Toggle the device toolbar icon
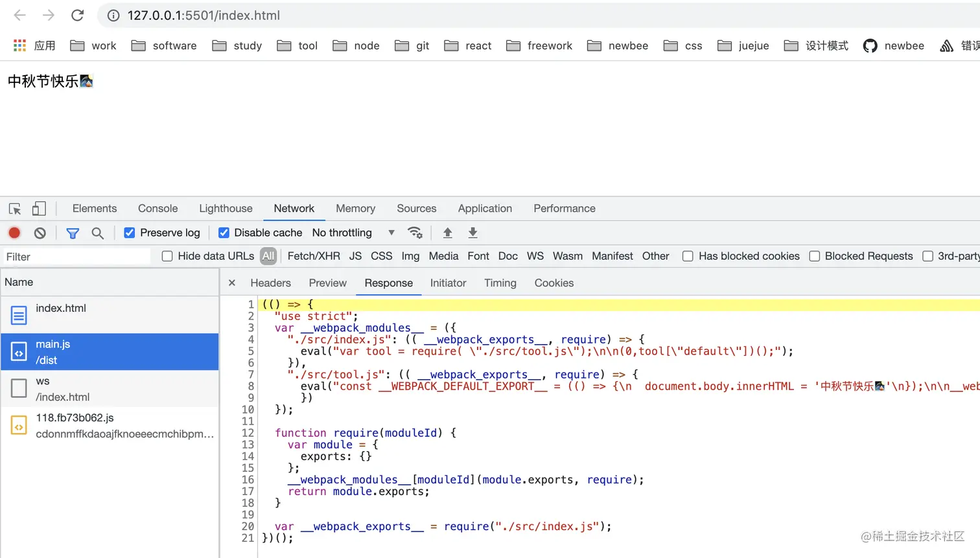 tap(39, 209)
